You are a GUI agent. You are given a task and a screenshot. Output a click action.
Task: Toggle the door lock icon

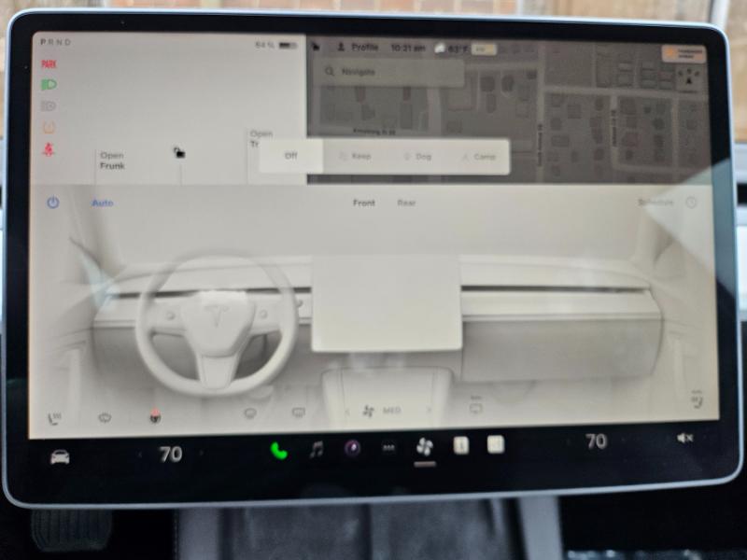click(179, 153)
